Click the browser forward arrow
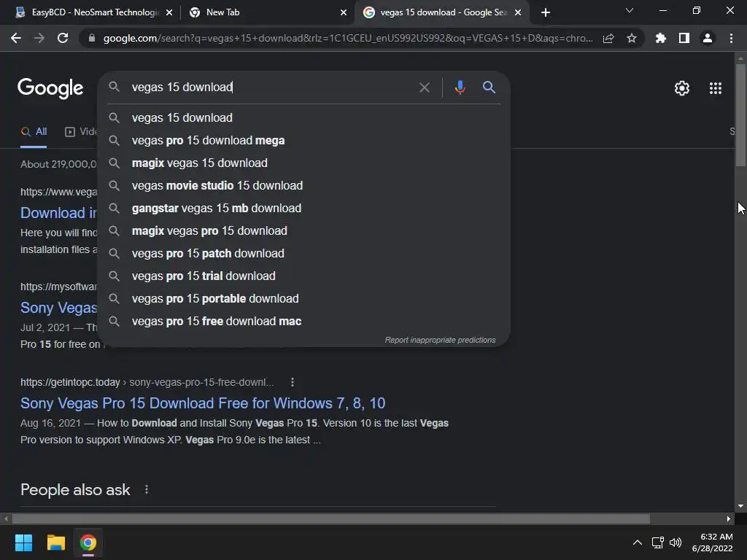 coord(39,38)
